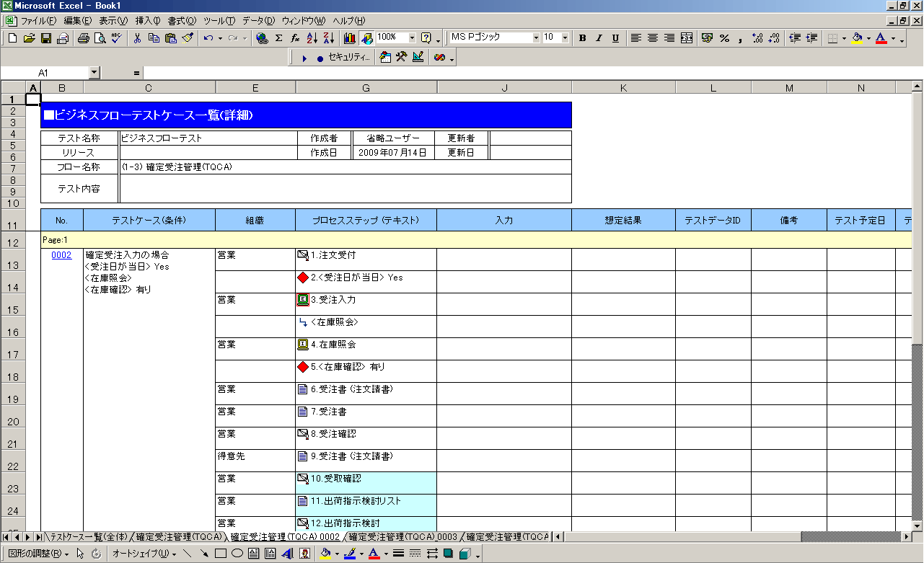Screen dimensions: 924x563
Task: Draw an Oval shape tool
Action: pyautogui.click(x=237, y=554)
